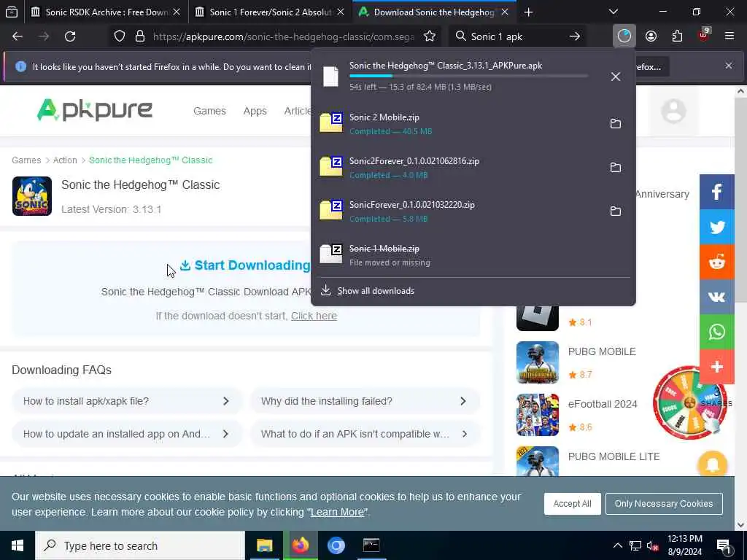747x560 pixels.
Task: Dismiss the Firefox refresh notification bar
Action: click(729, 66)
